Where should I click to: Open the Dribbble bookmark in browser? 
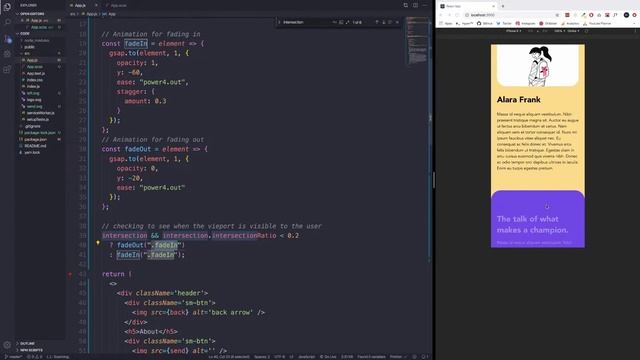(x=548, y=24)
